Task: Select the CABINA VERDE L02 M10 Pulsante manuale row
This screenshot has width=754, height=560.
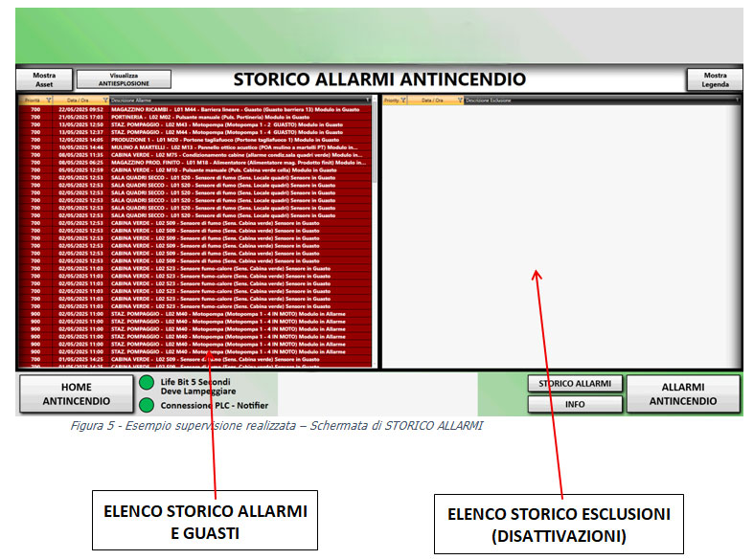Action: 194,170
